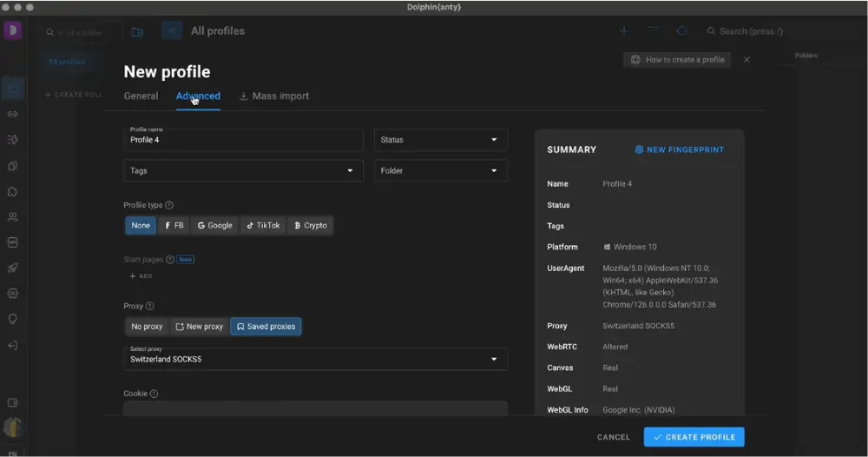Open the extensions puzzle icon in sidebar
Viewport: 868px width, 457px height.
[x=12, y=192]
